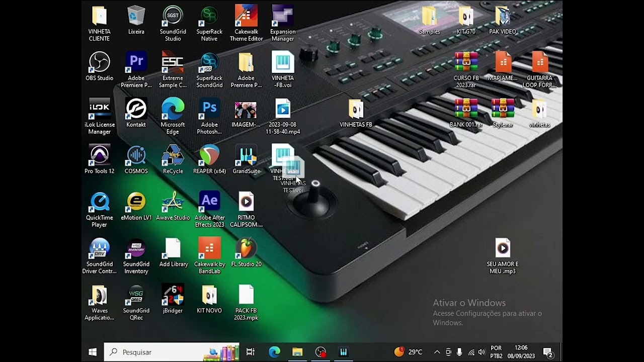Select the VINHETA-FB.voi file
644x362 pixels.
[x=283, y=70]
